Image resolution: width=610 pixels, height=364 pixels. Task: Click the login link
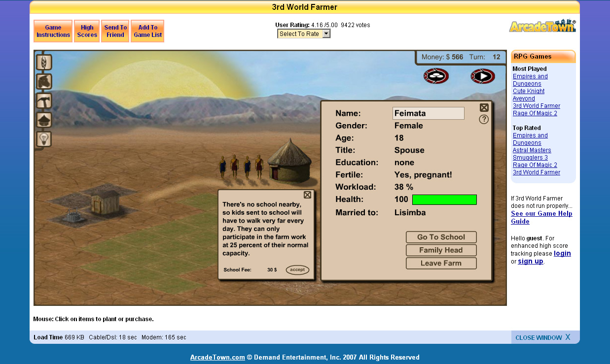coord(562,253)
